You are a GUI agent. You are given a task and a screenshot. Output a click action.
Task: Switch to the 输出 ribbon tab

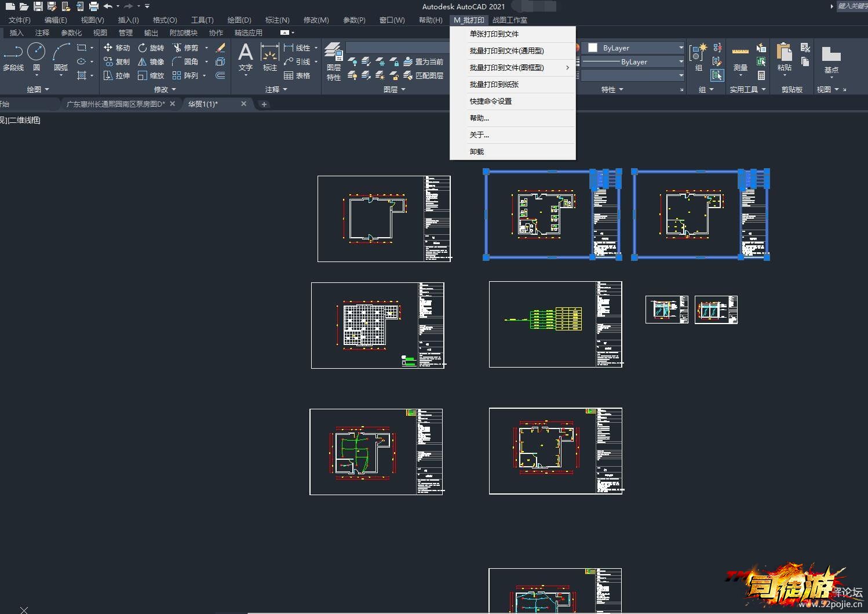(151, 32)
